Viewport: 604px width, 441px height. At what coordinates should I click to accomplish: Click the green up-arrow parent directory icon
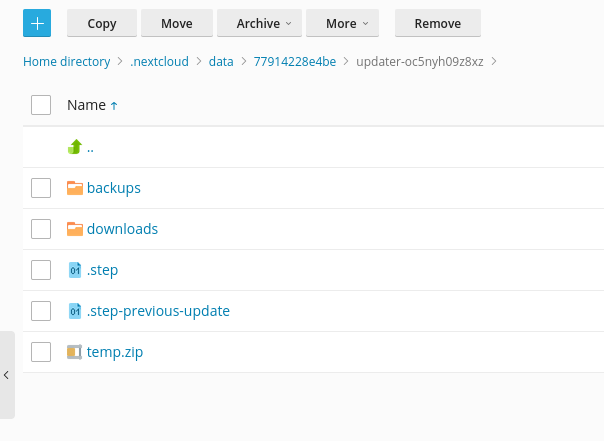click(74, 147)
